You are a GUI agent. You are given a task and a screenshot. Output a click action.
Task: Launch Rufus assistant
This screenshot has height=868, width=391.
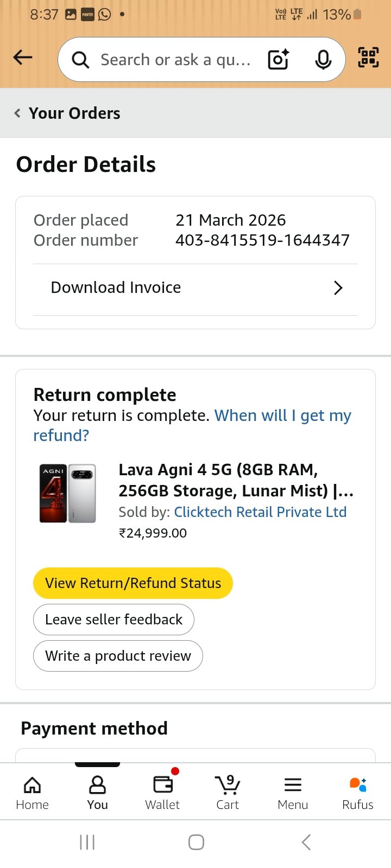click(357, 792)
